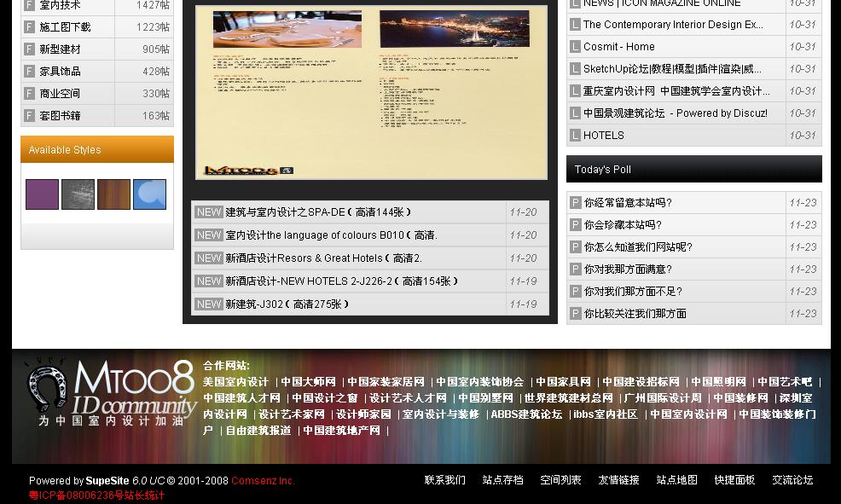Open 家具饰品 forum category

pyautogui.click(x=60, y=72)
